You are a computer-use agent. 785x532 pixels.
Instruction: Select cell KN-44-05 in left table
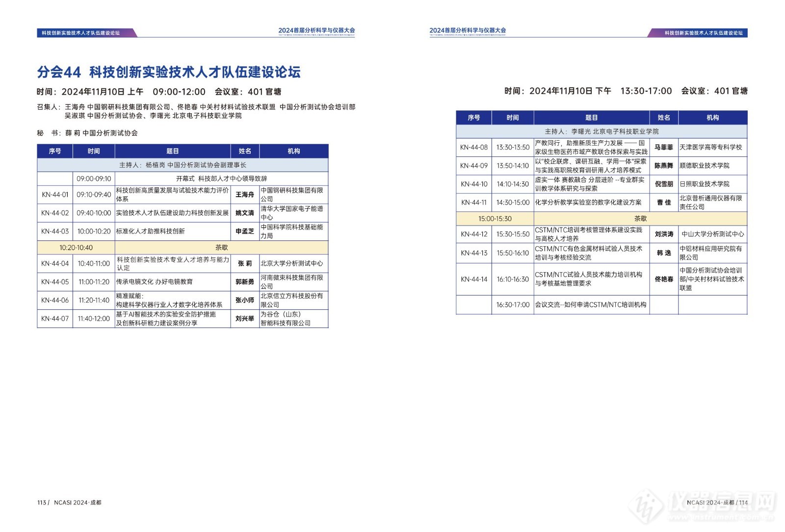(x=55, y=282)
